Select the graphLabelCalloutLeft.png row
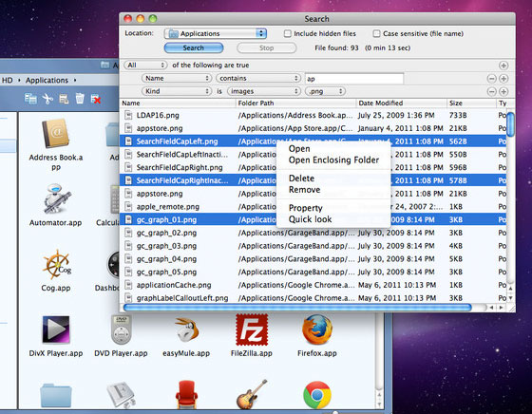This screenshot has height=414, width=532. click(x=313, y=298)
